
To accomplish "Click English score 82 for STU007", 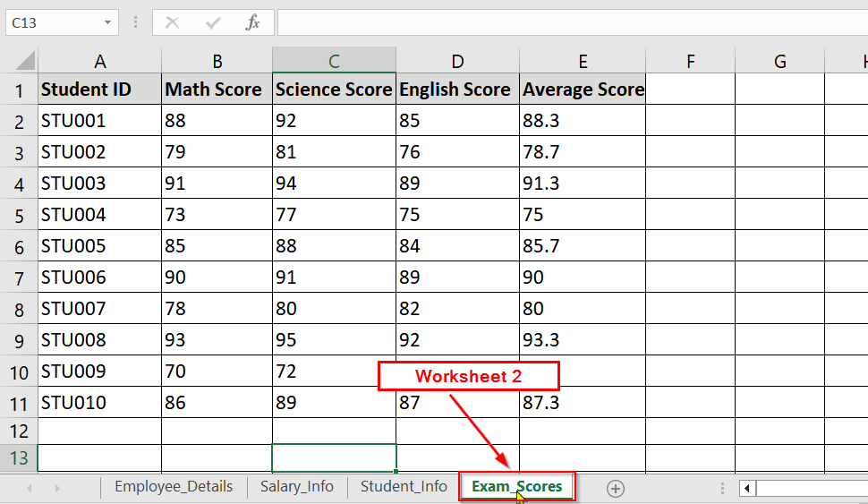I will pyautogui.click(x=457, y=309).
